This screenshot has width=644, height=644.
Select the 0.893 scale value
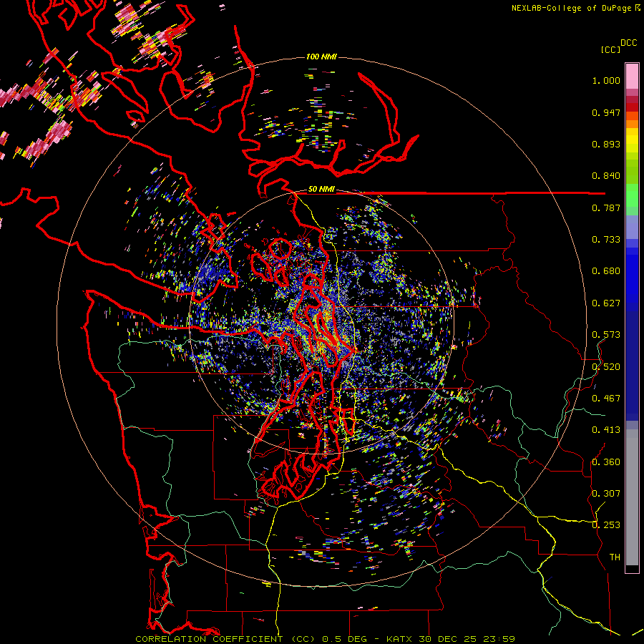(x=606, y=144)
